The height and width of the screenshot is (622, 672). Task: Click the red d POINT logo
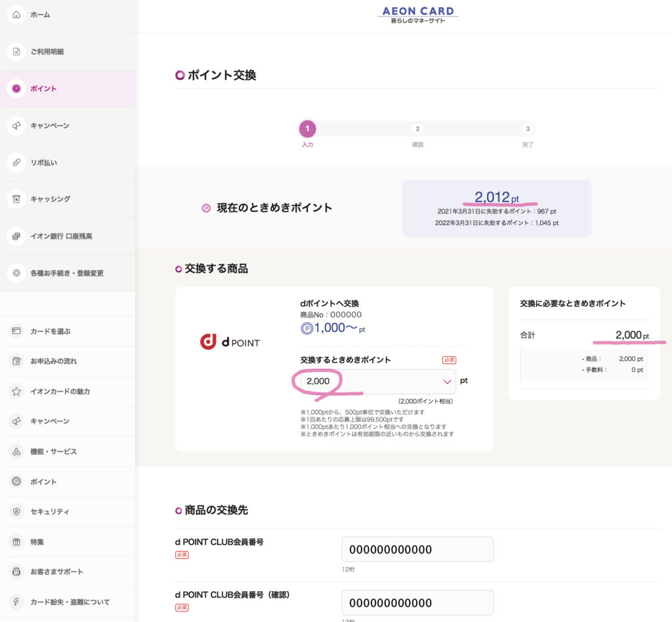click(208, 342)
